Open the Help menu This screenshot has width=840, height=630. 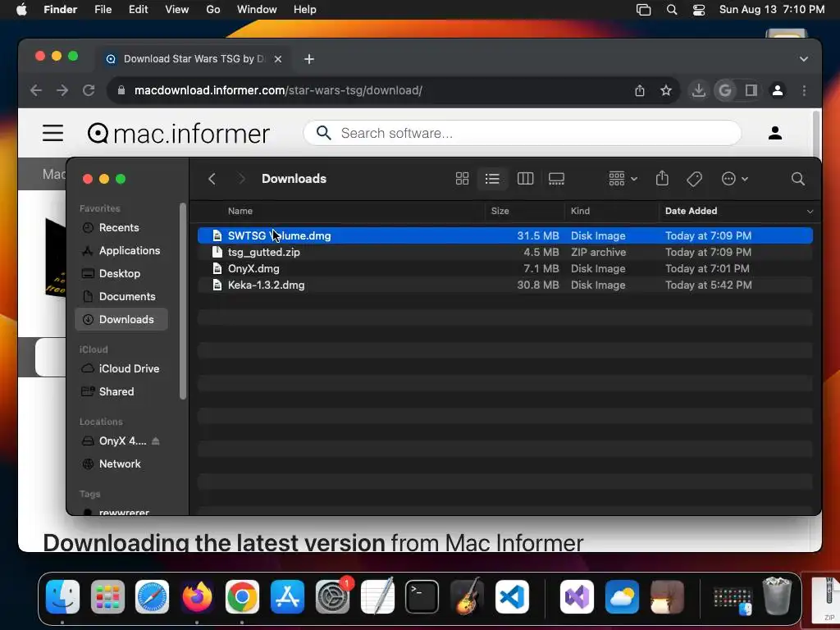click(305, 10)
